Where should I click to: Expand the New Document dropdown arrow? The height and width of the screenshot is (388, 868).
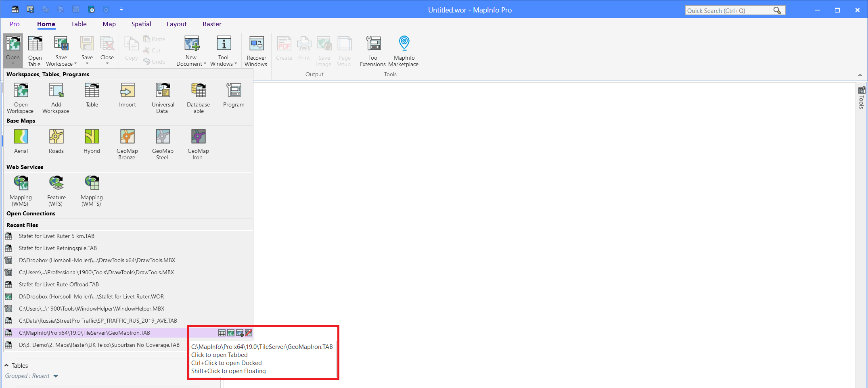(x=205, y=64)
